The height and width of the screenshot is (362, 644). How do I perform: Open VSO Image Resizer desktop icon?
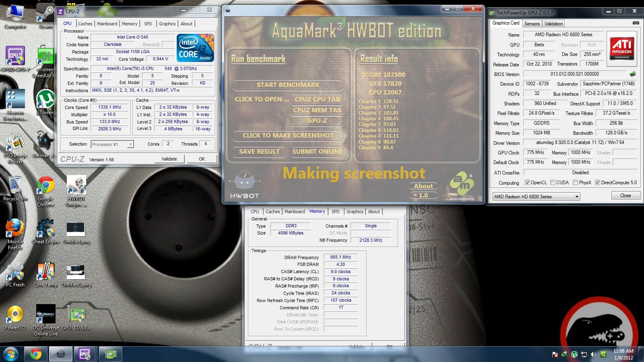(15, 148)
